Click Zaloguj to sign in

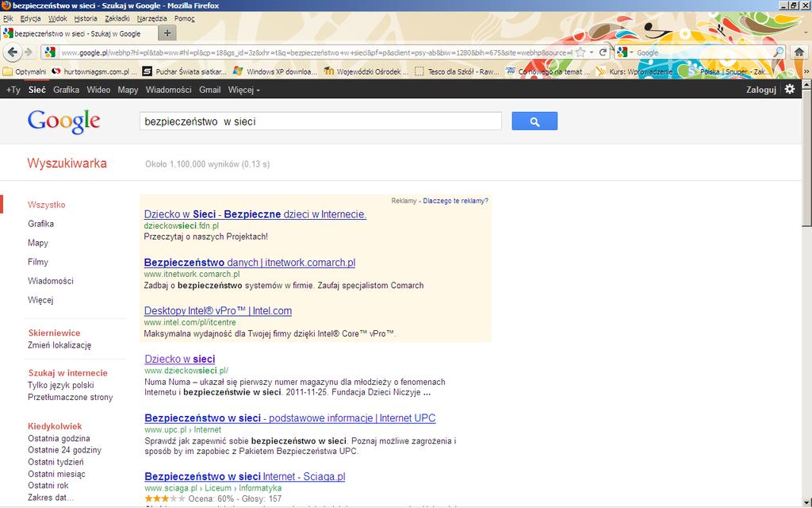(x=761, y=90)
